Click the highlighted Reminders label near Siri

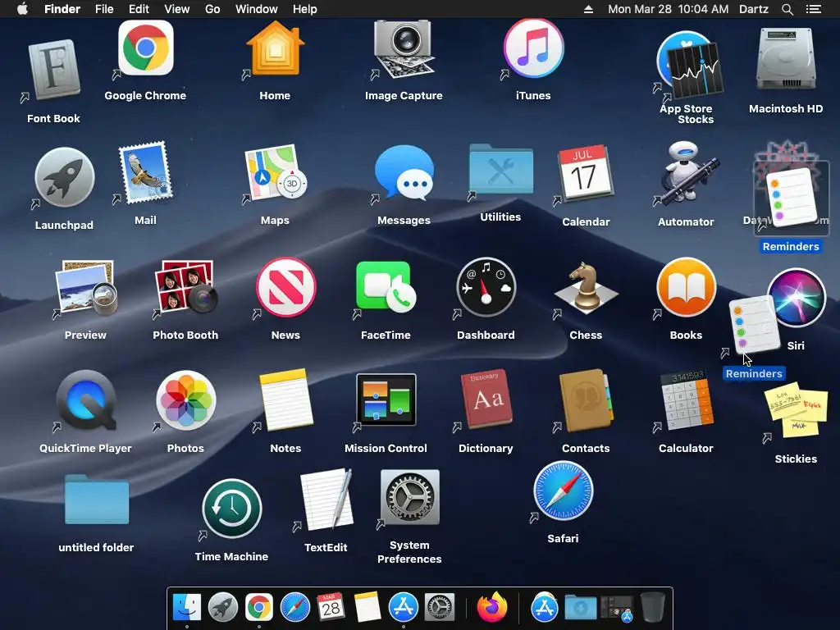coord(754,373)
